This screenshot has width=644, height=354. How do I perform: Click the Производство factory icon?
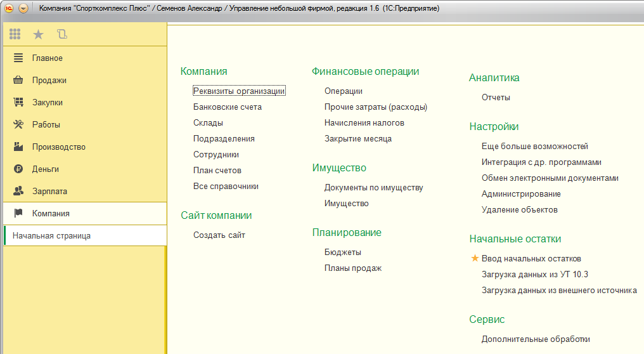[x=18, y=147]
